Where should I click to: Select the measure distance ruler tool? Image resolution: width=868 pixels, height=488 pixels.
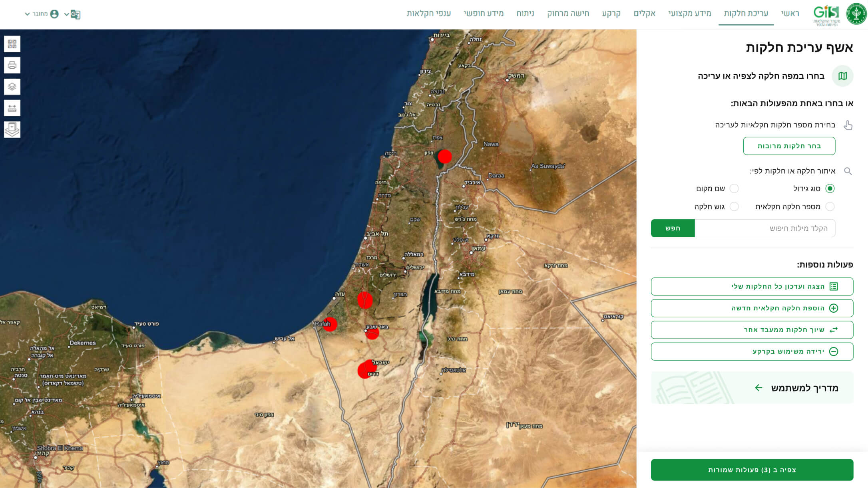[x=12, y=108]
